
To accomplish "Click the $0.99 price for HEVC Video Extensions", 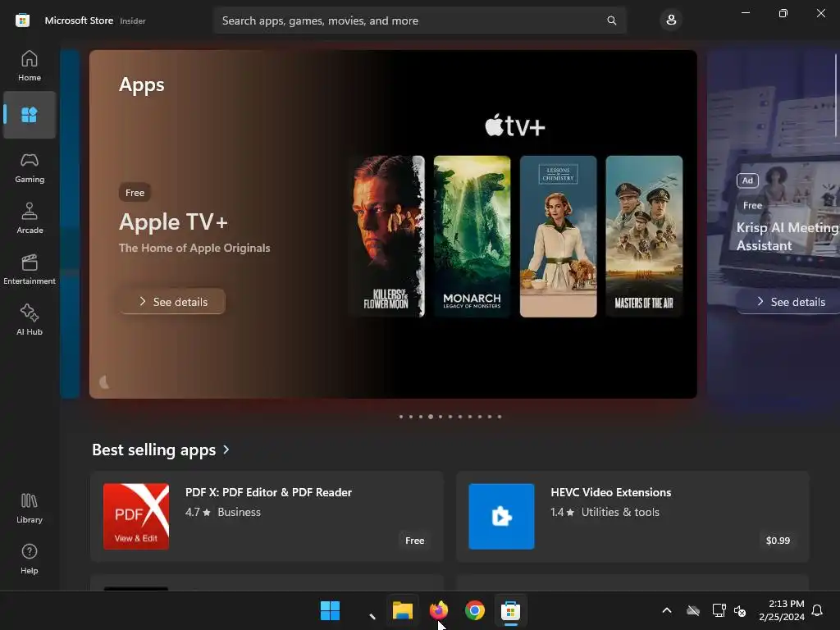I will (778, 541).
